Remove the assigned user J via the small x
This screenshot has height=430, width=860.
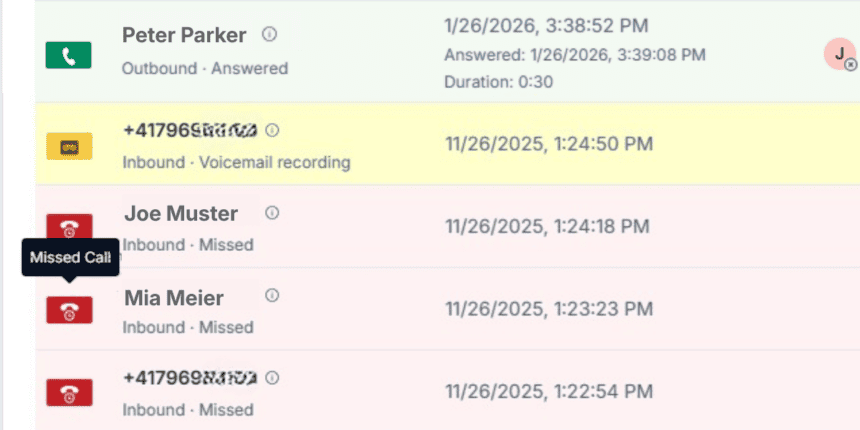850,65
